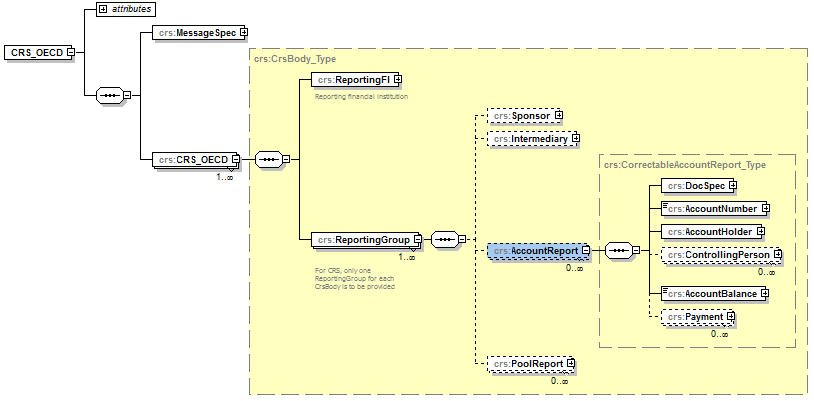The width and height of the screenshot is (814, 401).
Task: Collapse sequence compositor after ReportingGroup
Action: coord(461,239)
